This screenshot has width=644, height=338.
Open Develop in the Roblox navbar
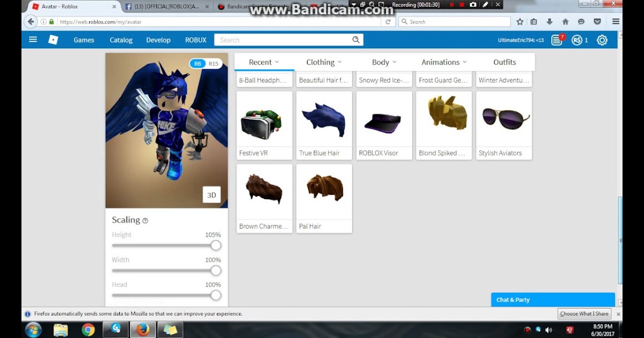[158, 40]
